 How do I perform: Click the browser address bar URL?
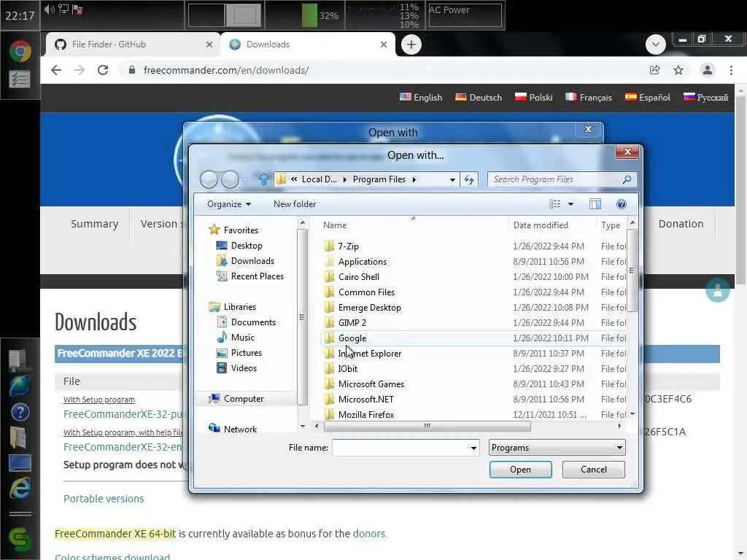coord(226,71)
